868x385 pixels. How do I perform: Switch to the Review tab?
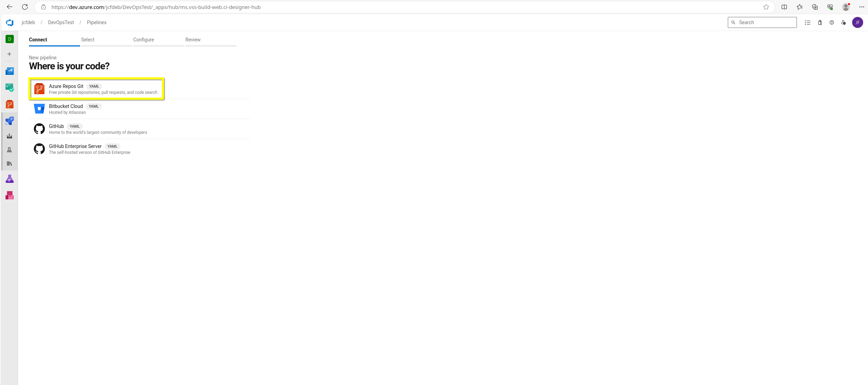[x=193, y=39]
